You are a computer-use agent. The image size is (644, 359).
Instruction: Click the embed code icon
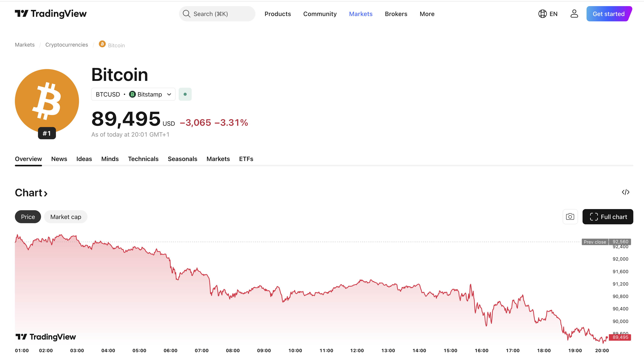click(x=625, y=192)
